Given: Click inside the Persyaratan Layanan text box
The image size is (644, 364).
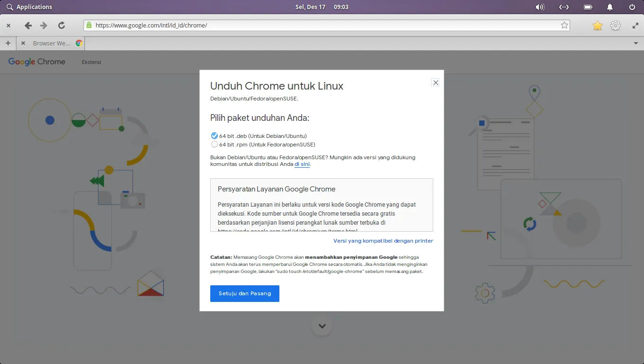Looking at the screenshot, I should [x=322, y=205].
